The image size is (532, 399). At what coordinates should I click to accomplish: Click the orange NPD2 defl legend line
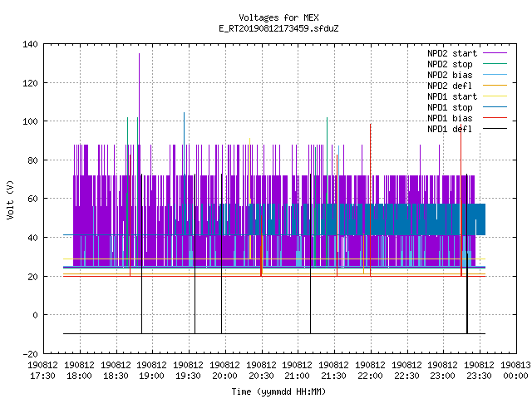(x=495, y=85)
